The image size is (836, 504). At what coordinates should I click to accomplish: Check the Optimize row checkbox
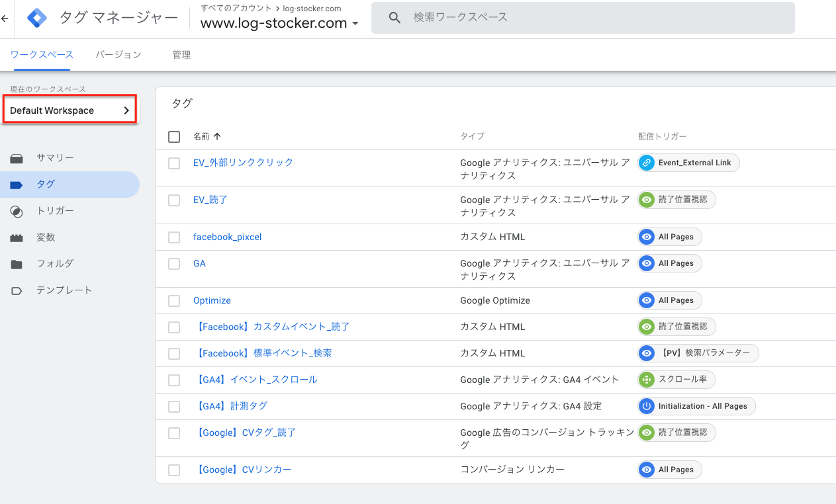pyautogui.click(x=174, y=300)
